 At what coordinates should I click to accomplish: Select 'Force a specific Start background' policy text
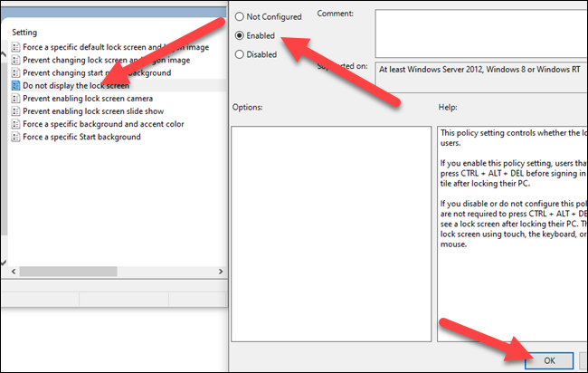[81, 136]
